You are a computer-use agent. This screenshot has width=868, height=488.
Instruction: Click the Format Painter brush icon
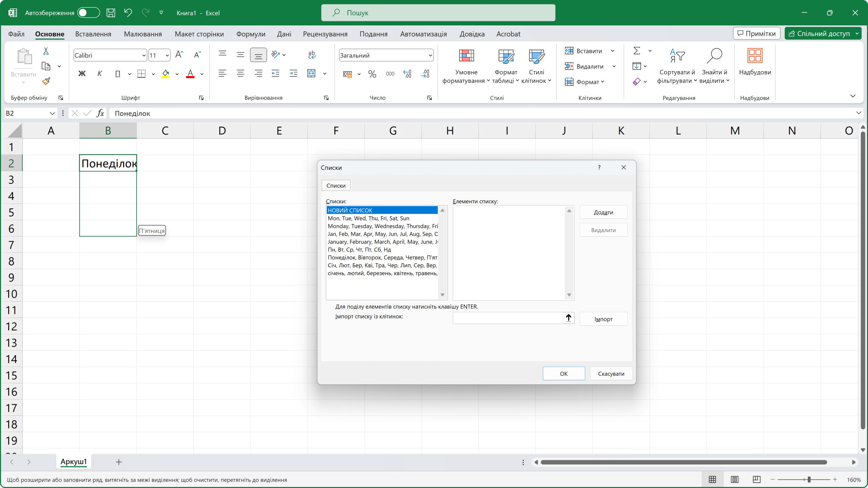(46, 81)
